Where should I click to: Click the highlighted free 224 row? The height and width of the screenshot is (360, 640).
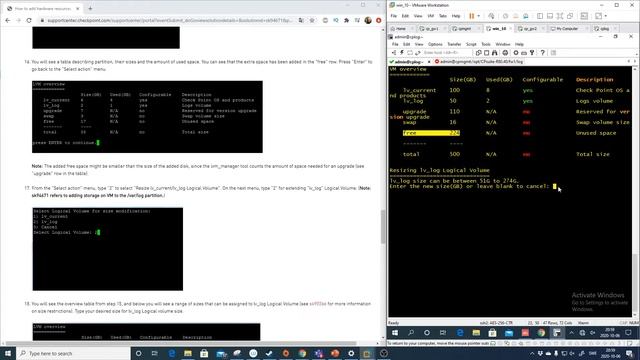pyautogui.click(x=431, y=133)
